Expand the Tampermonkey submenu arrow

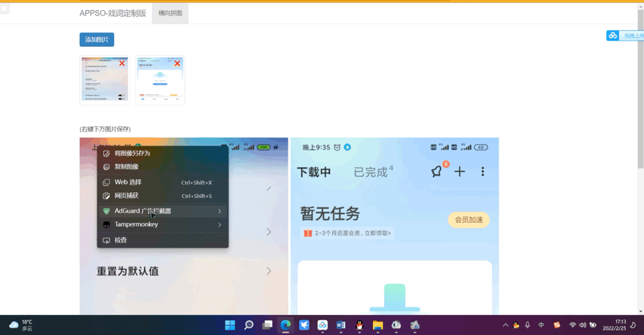click(x=220, y=225)
